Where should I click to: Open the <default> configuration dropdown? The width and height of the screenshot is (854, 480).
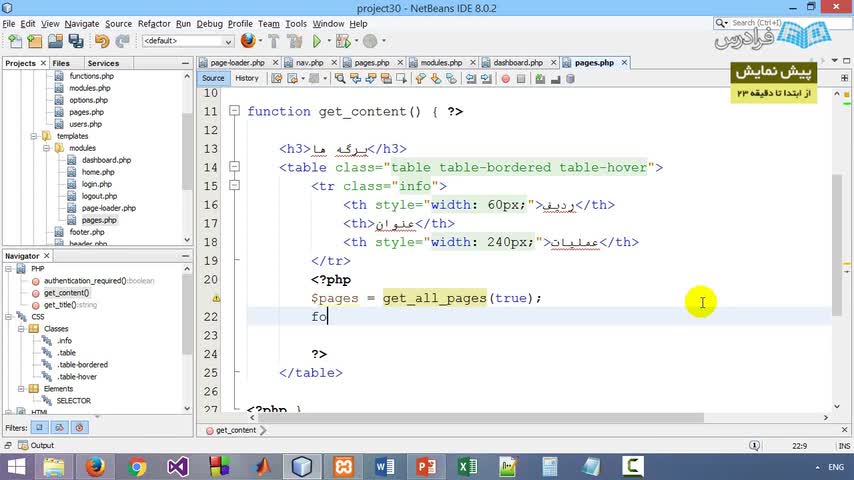tap(186, 41)
